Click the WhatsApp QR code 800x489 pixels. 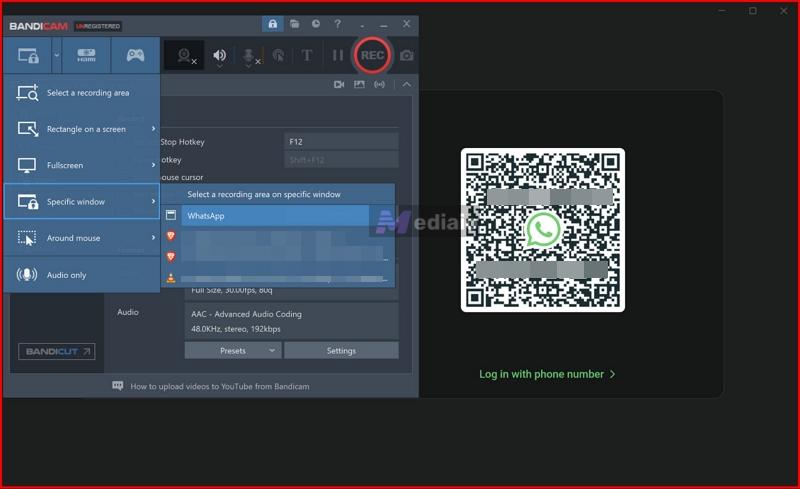pyautogui.click(x=543, y=230)
